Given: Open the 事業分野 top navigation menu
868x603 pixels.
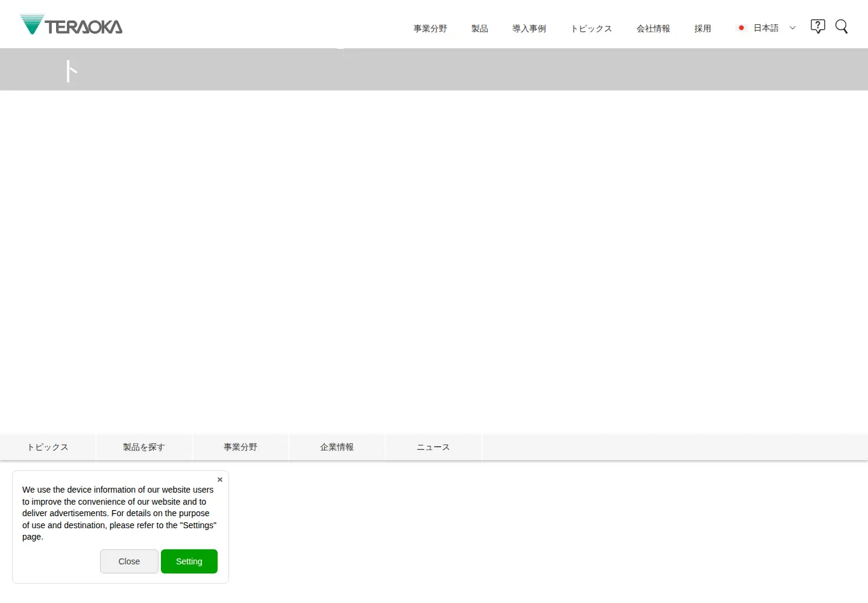Looking at the screenshot, I should [x=430, y=28].
